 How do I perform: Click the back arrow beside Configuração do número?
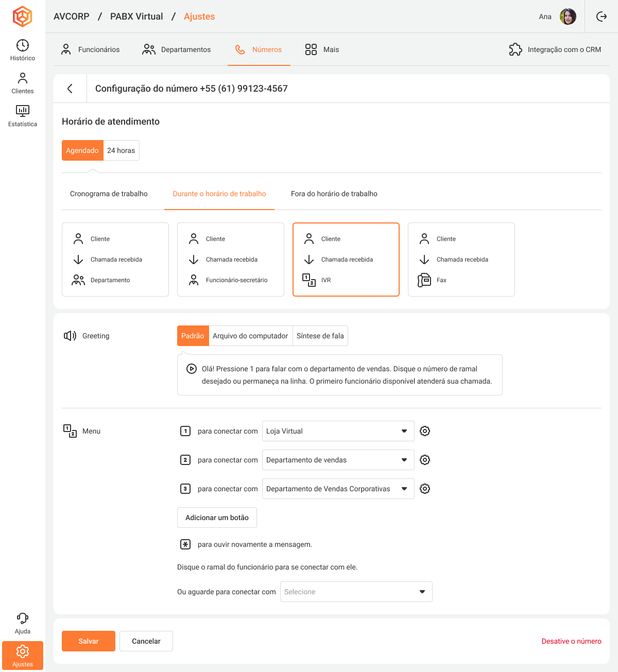click(x=70, y=89)
